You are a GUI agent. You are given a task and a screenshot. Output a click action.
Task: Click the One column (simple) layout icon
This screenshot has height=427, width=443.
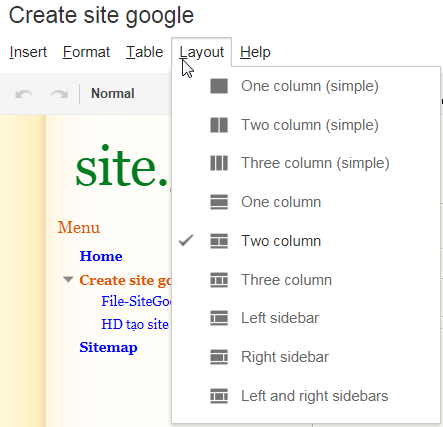pos(219,86)
